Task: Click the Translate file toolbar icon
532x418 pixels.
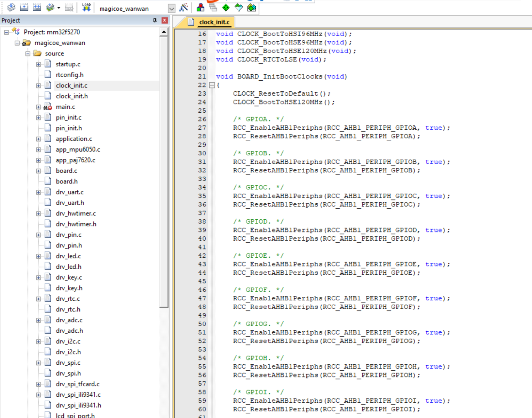Action: [11, 7]
